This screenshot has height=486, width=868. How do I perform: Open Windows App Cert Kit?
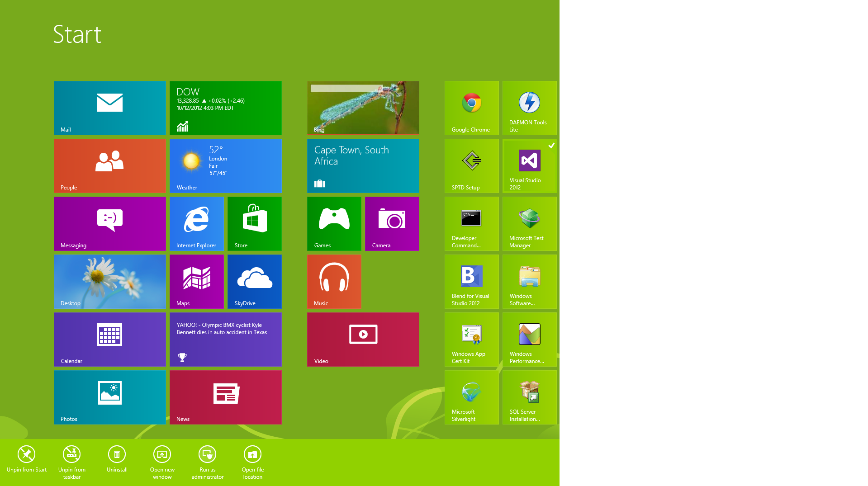(472, 340)
